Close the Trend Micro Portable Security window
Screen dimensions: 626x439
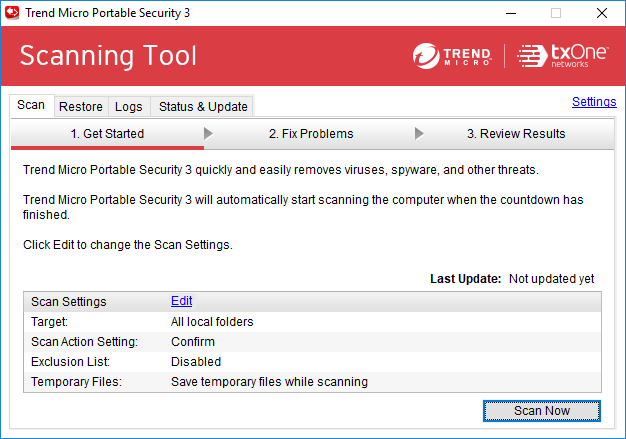601,13
